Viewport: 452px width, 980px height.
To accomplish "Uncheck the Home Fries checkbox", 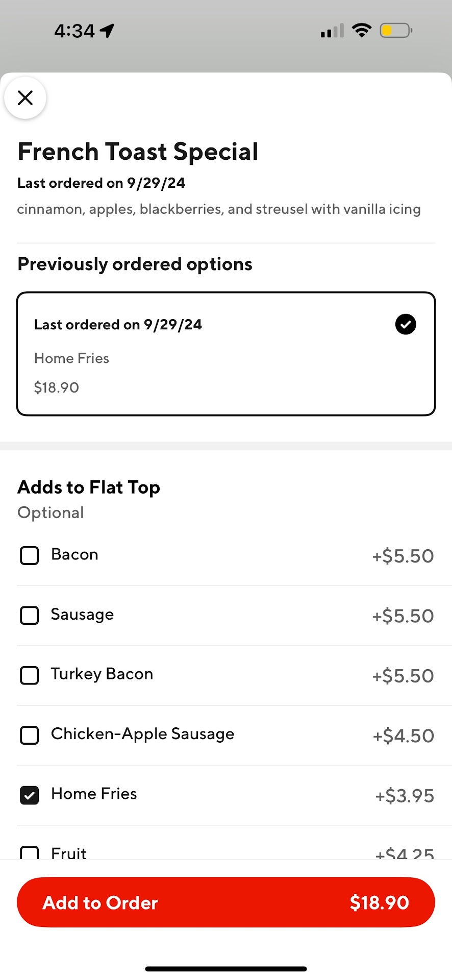I will [29, 795].
